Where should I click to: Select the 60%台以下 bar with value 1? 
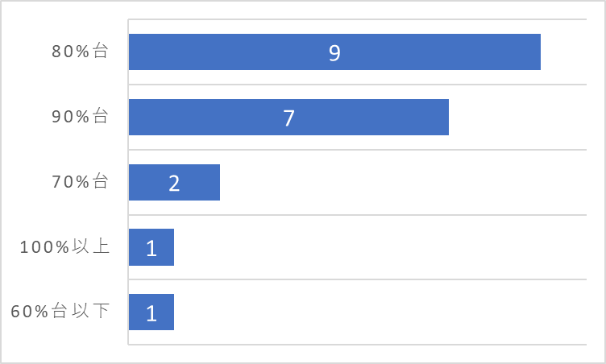coord(151,312)
